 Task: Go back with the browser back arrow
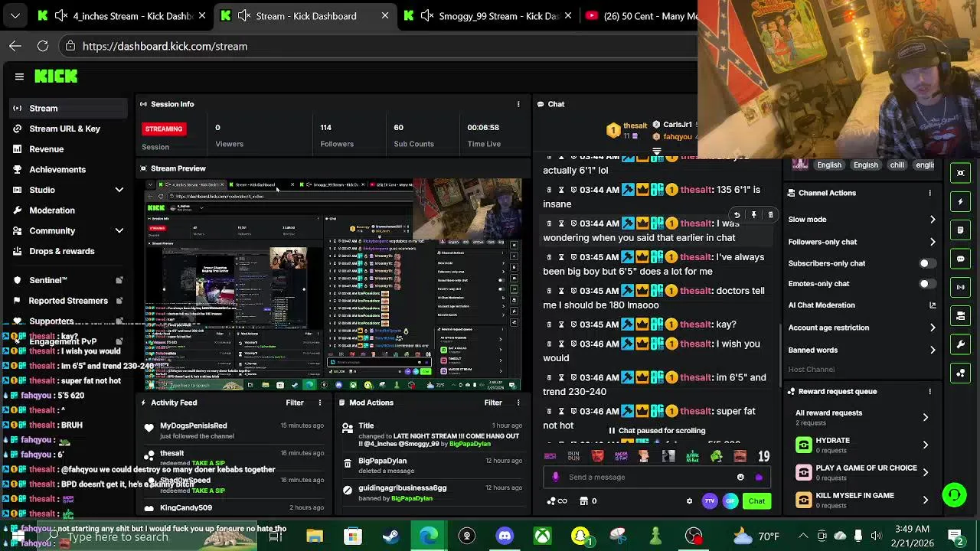point(15,46)
